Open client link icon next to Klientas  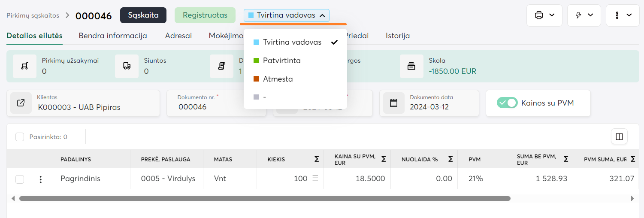point(21,103)
